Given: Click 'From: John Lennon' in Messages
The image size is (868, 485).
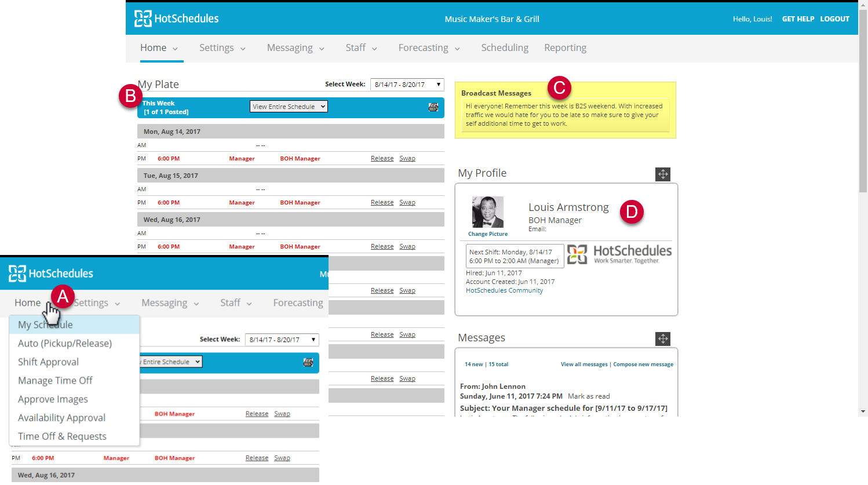Looking at the screenshot, I should tap(493, 386).
